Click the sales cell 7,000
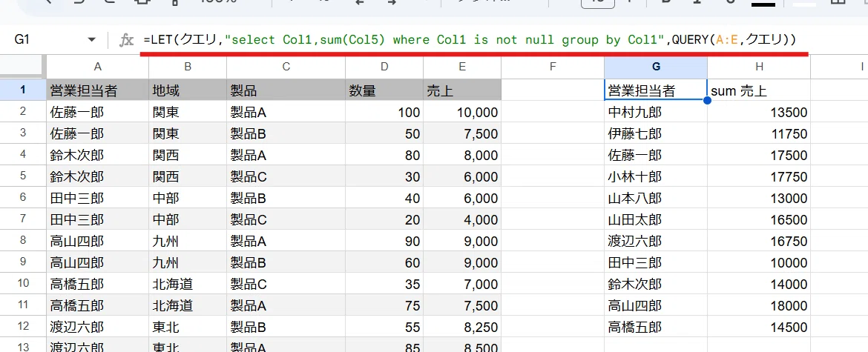Viewport: 868px width, 352px height. pos(462,285)
